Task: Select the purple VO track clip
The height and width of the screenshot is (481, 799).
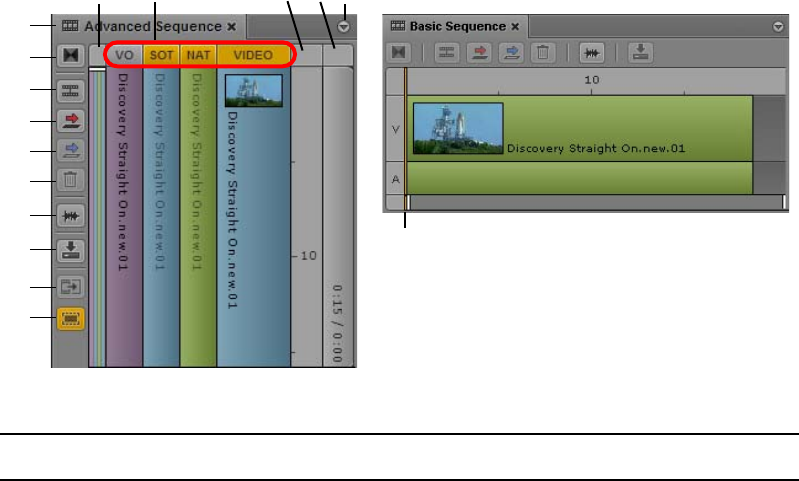Action: point(124,217)
